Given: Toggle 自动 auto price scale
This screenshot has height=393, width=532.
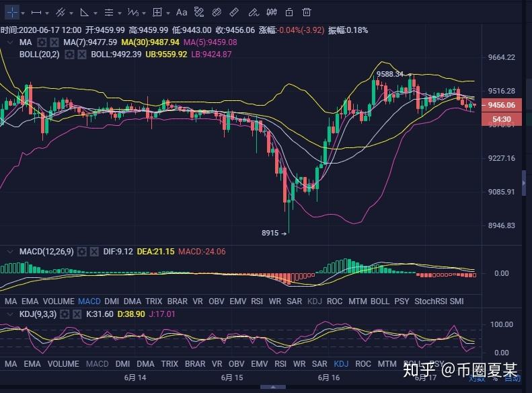Looking at the screenshot, I should 512,378.
